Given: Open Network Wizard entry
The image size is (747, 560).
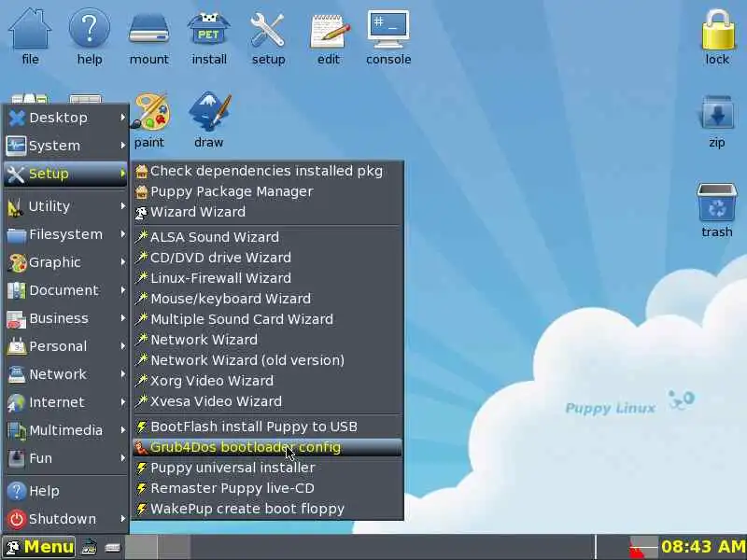Looking at the screenshot, I should 267,340.
